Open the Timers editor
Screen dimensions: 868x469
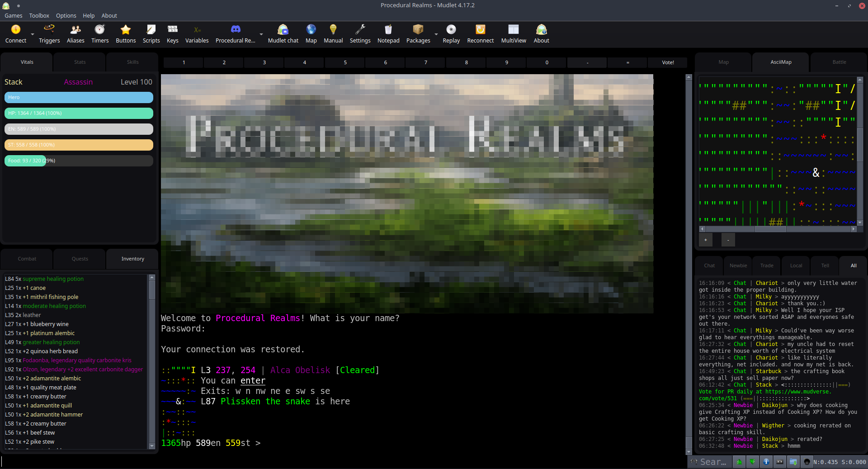click(x=100, y=34)
